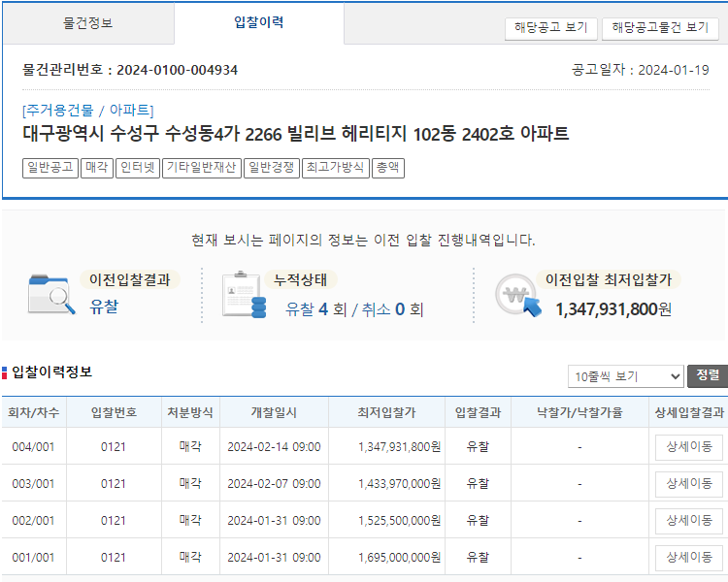Click the 2024-02-07 09:00 opening date
This screenshot has height=582, width=728.
click(x=274, y=484)
